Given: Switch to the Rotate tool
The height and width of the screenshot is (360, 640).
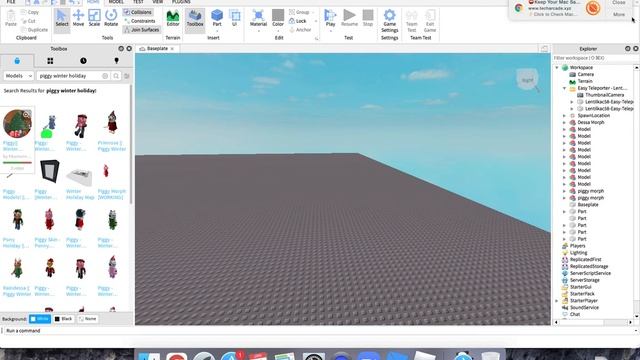Looking at the screenshot, I should click(x=111, y=18).
